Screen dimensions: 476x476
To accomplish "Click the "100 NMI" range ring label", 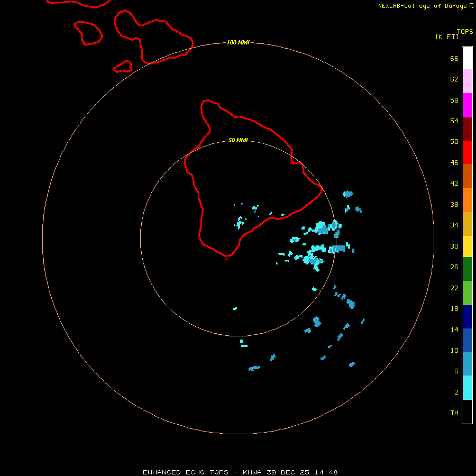I will click(238, 42).
